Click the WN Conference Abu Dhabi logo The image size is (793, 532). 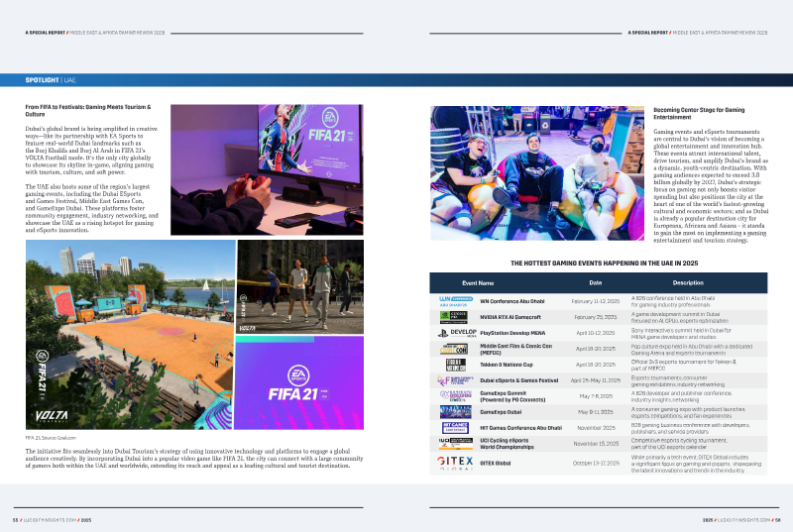[456, 301]
